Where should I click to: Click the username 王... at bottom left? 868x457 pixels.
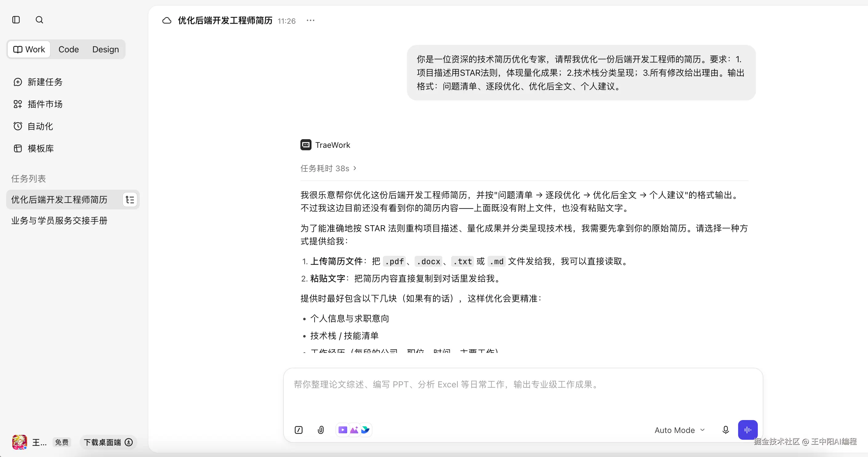point(39,442)
